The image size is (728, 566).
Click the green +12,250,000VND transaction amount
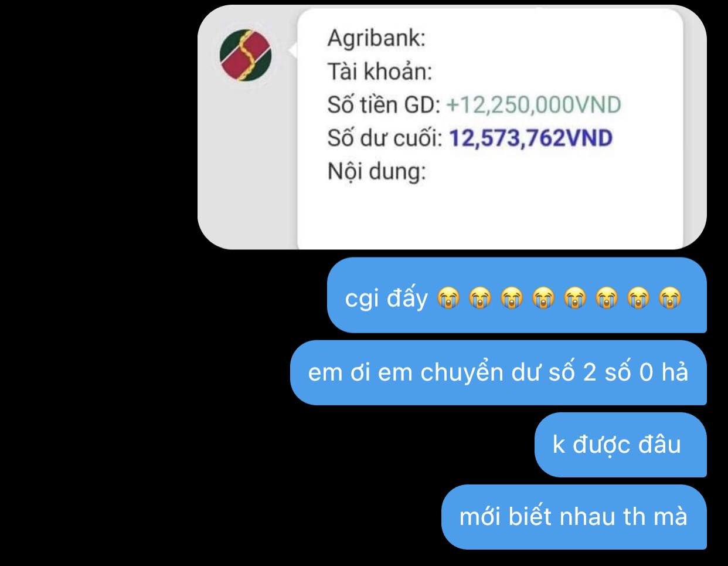coord(533,105)
